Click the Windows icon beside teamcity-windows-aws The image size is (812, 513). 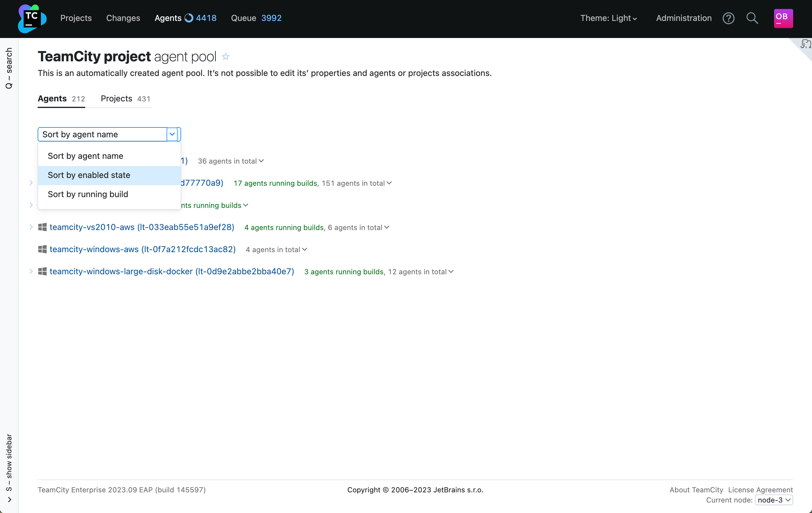pos(42,249)
